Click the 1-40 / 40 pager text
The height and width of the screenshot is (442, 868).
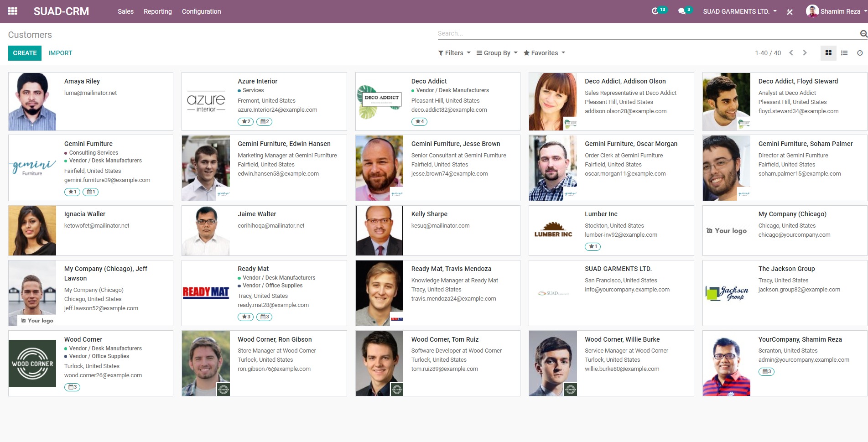768,53
